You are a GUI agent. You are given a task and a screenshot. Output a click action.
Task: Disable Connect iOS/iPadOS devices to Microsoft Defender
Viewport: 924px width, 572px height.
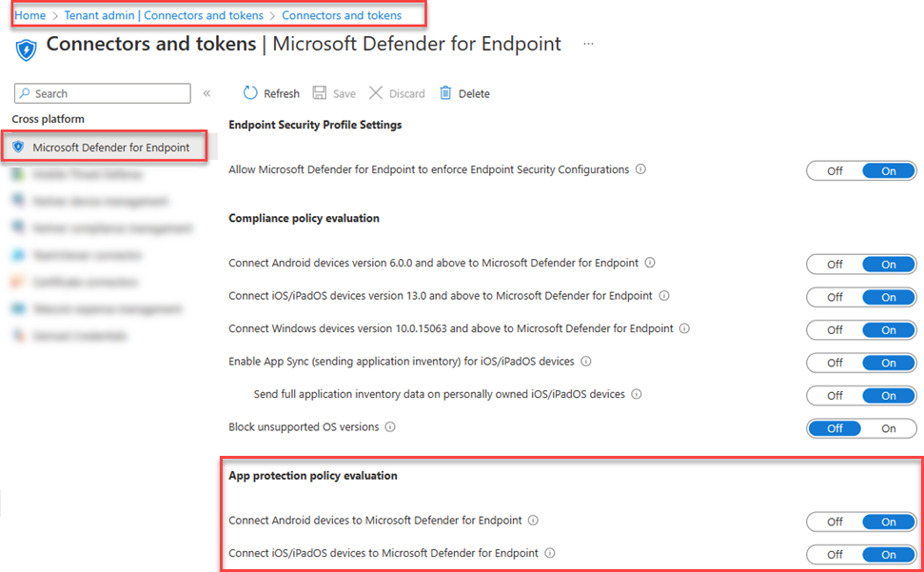point(835,554)
